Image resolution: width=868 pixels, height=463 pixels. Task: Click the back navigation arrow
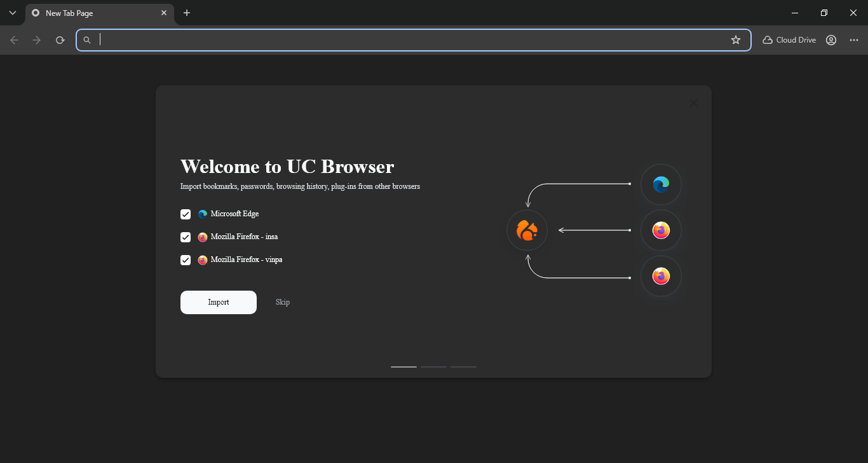pyautogui.click(x=14, y=39)
